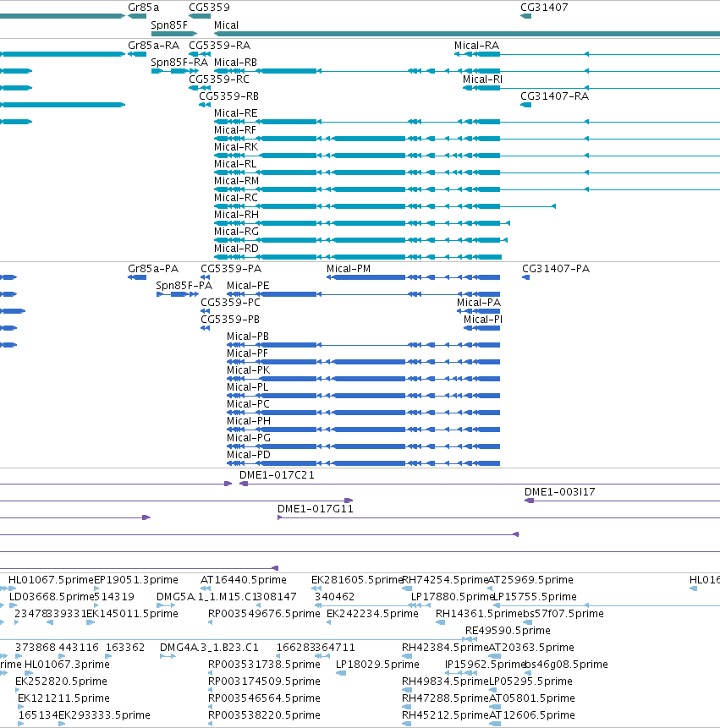Open the CG5359-PA protein label
Viewport: 720px width, 728px height.
pos(231,269)
